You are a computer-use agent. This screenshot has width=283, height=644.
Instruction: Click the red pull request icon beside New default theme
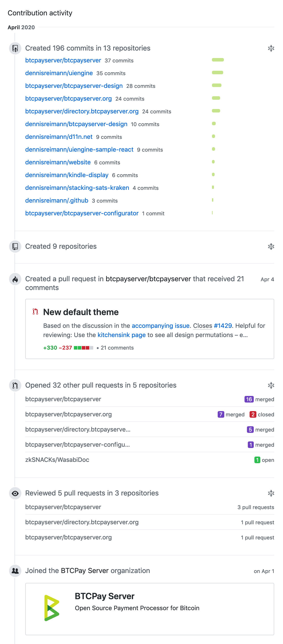35,312
